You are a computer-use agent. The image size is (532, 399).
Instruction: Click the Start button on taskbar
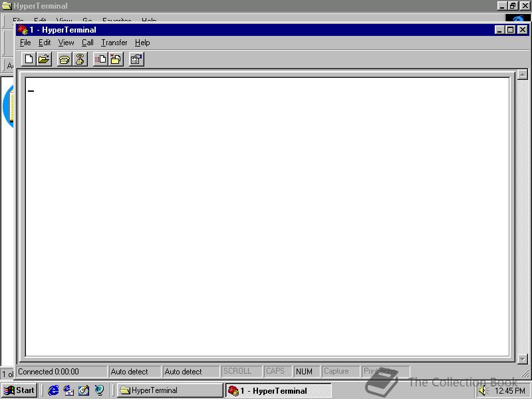coord(20,390)
